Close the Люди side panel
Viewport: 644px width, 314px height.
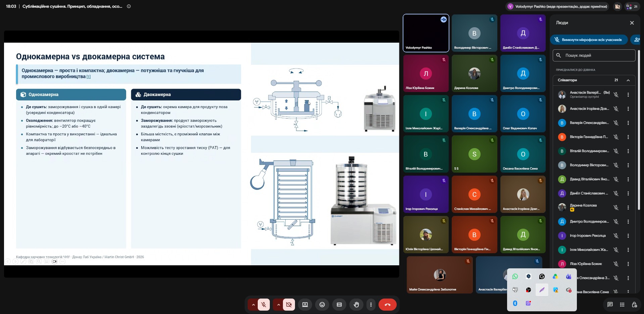click(x=632, y=23)
